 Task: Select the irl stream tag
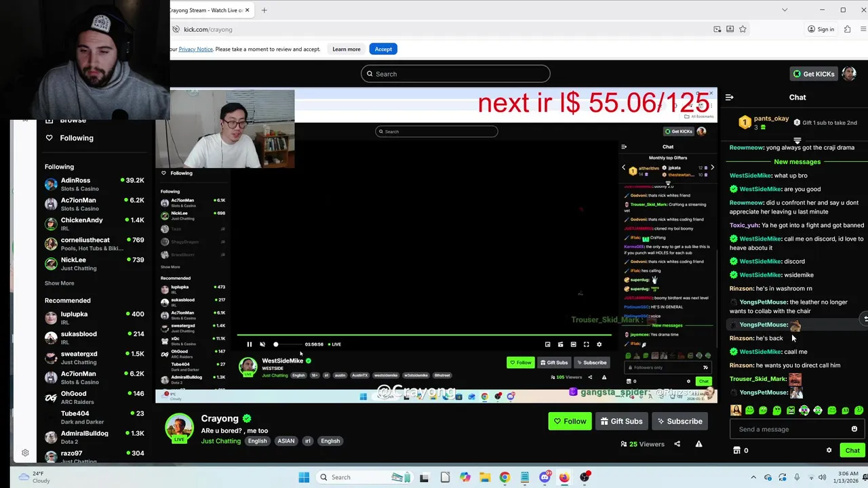click(x=307, y=441)
